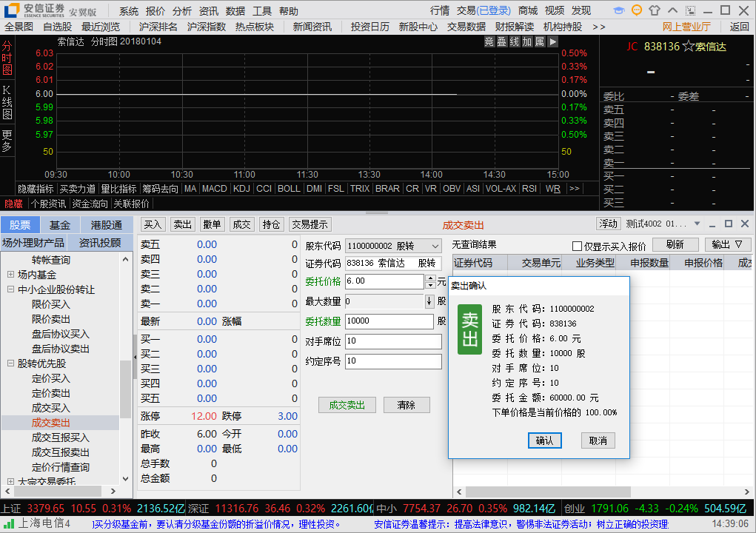Screen dimensions: 756x533
Task: Toggle 隐藏指标 on the chart
Action: click(x=36, y=189)
